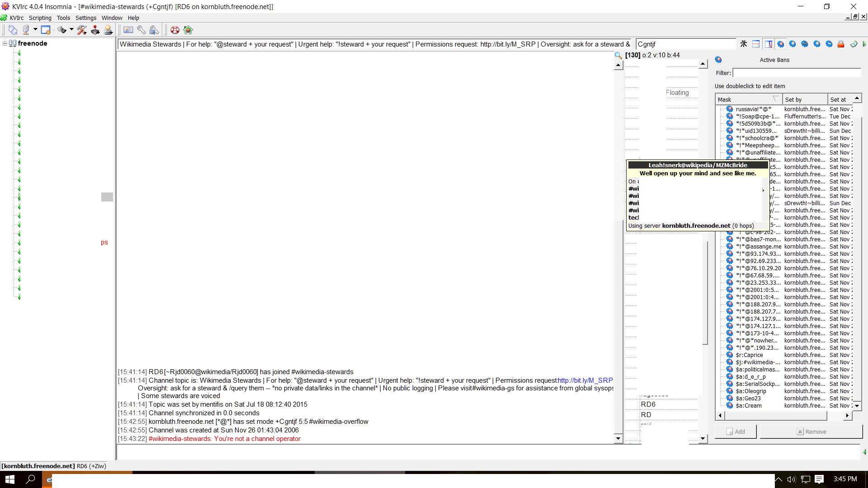Click the Mask column sort arrow

pyautogui.click(x=776, y=99)
